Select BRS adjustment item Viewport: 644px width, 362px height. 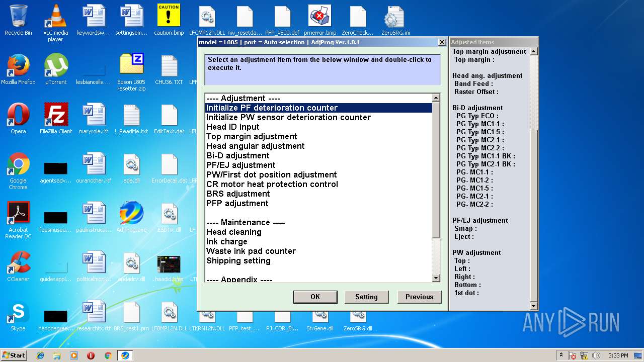click(x=318, y=194)
